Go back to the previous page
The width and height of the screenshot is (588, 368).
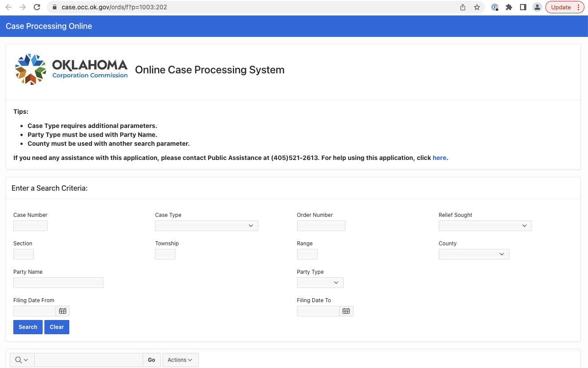tap(8, 7)
